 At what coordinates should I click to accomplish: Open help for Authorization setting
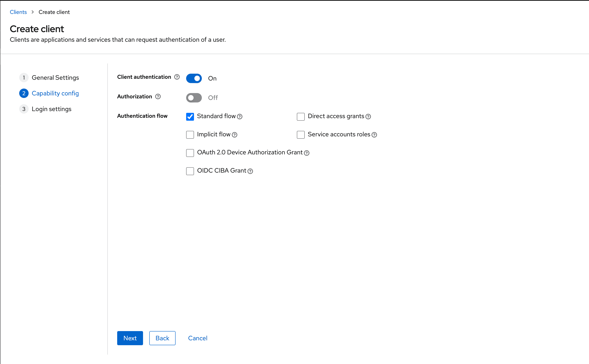pyautogui.click(x=158, y=96)
